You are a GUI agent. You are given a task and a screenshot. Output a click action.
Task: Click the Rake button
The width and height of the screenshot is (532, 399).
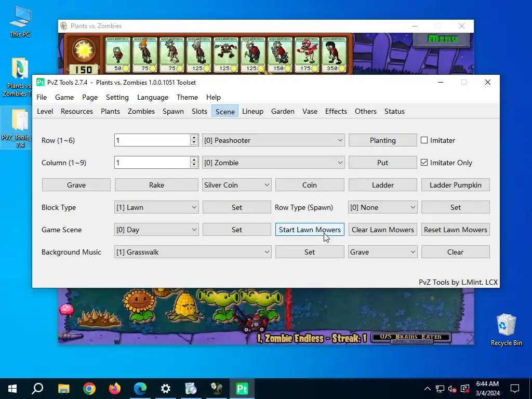tap(156, 185)
